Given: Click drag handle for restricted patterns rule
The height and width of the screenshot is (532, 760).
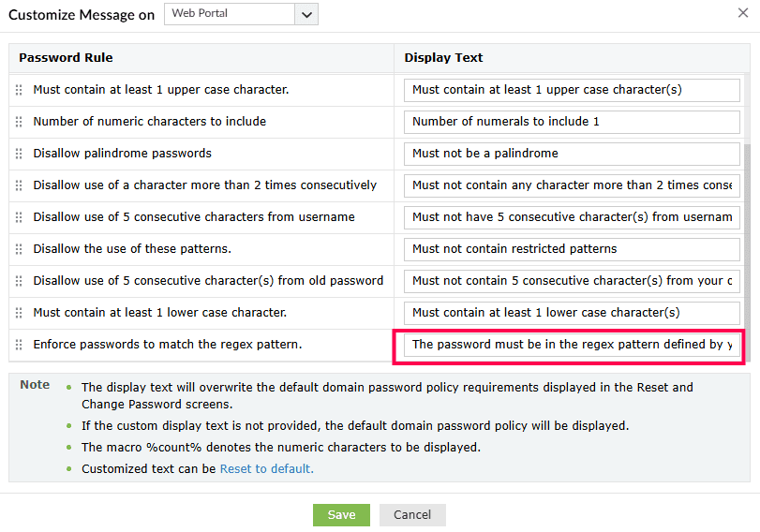Looking at the screenshot, I should (19, 249).
